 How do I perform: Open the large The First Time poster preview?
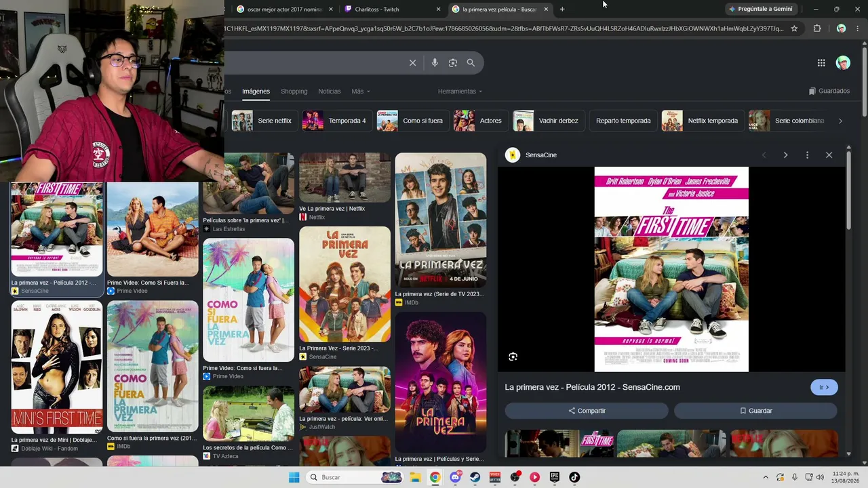pyautogui.click(x=671, y=269)
